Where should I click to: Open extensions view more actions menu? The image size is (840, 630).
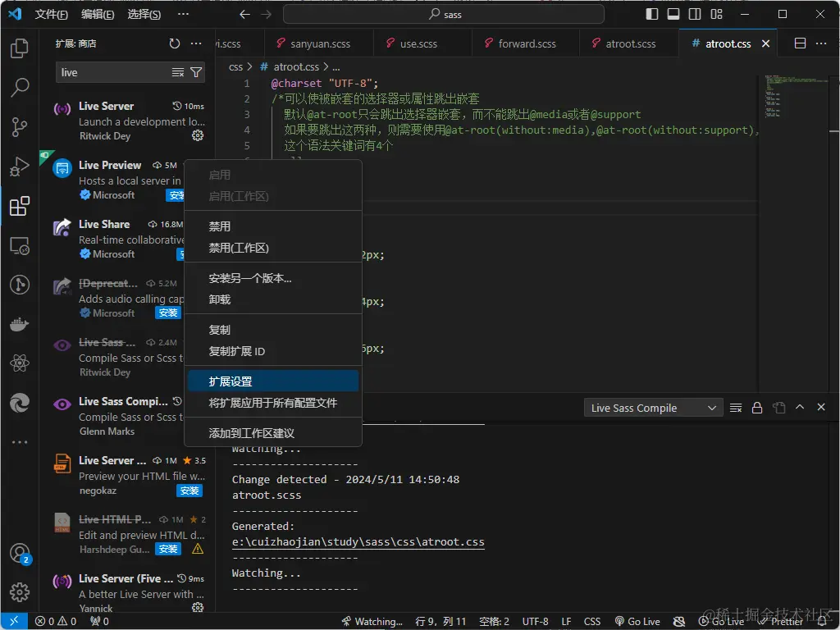(x=196, y=43)
